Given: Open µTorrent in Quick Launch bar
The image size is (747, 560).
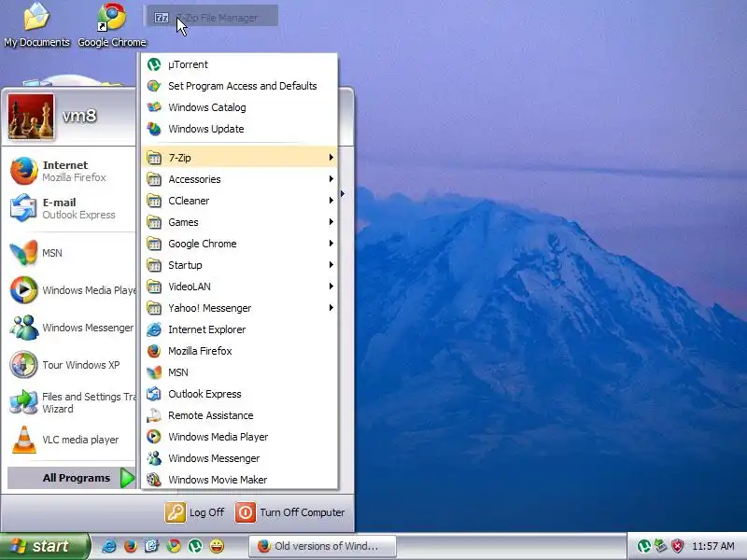Looking at the screenshot, I should 195,546.
